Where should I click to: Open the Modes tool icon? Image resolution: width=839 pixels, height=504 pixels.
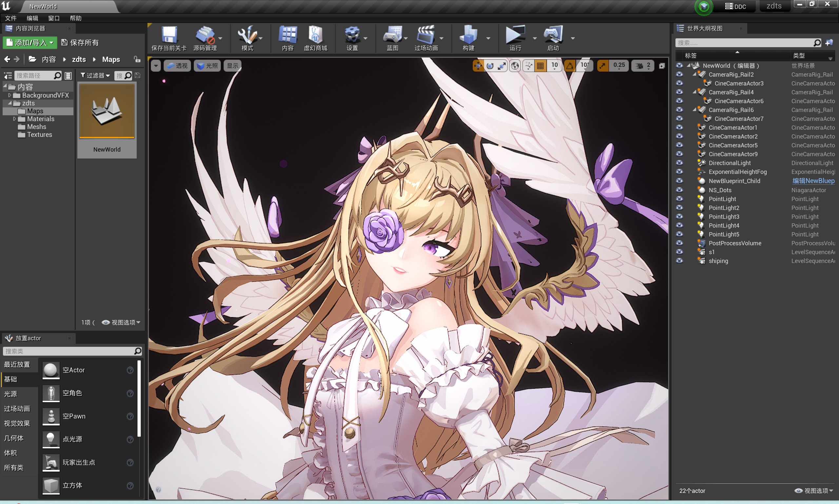(x=247, y=35)
